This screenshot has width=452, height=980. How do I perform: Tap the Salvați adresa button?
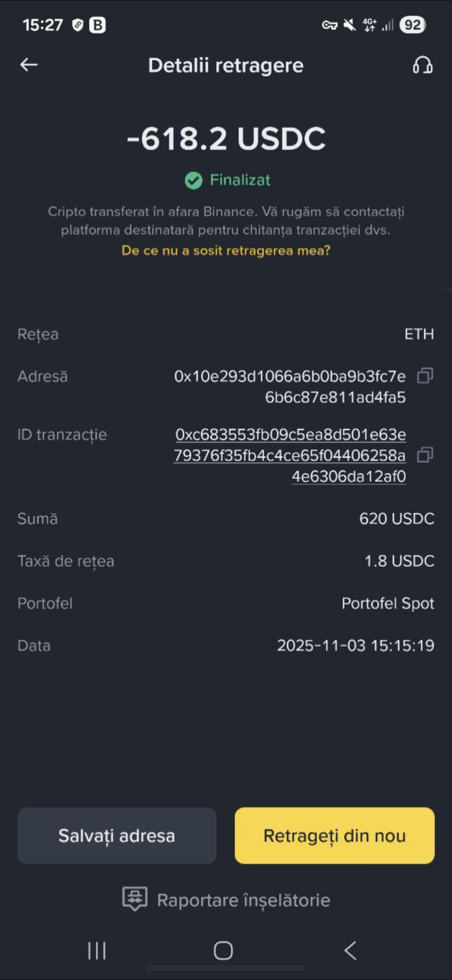tap(117, 836)
